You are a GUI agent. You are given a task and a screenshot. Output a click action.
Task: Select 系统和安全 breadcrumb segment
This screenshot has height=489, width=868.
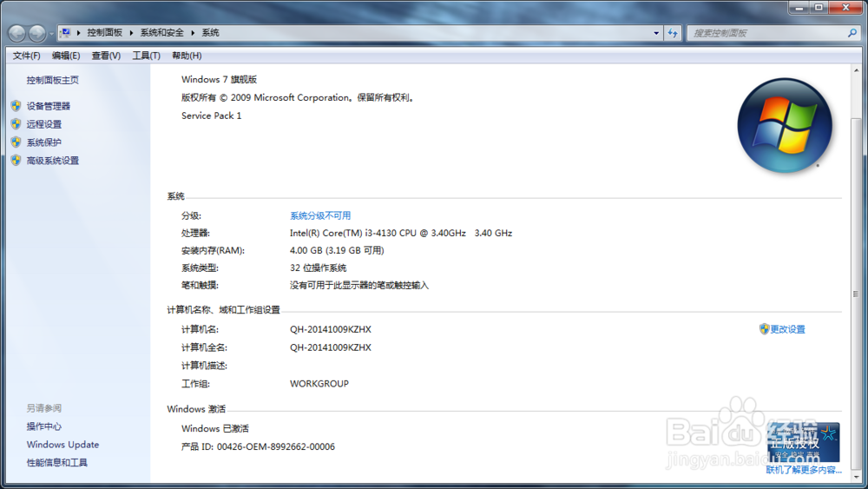[161, 33]
